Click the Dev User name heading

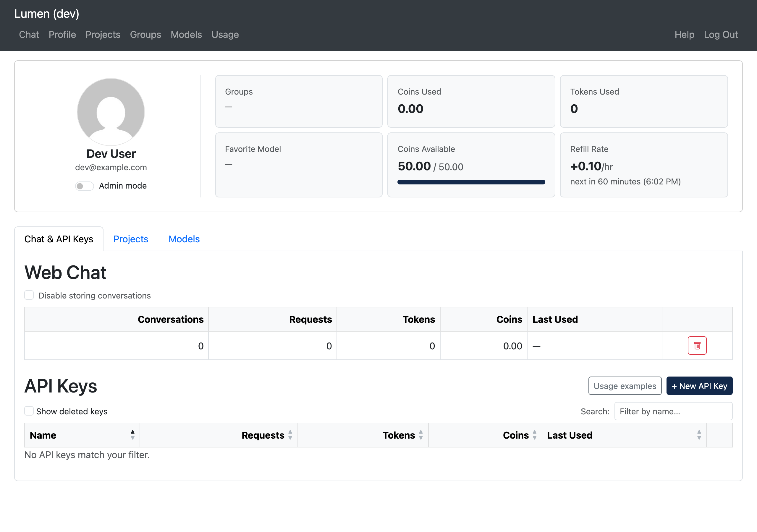point(111,154)
